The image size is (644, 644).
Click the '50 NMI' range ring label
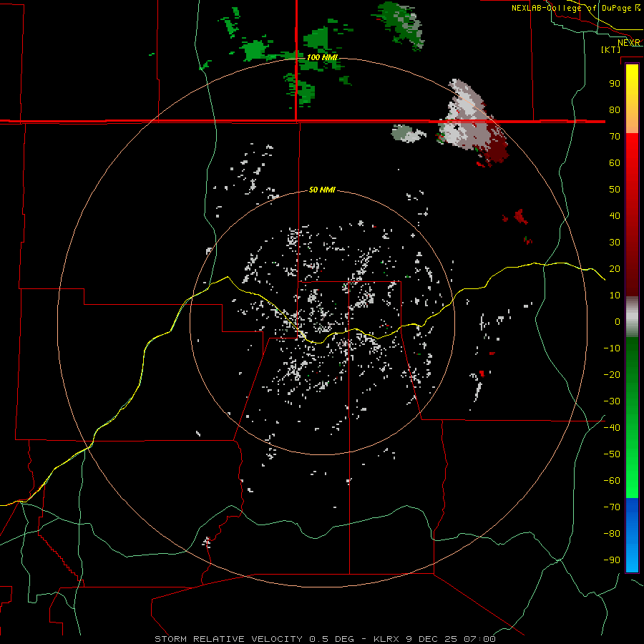322,190
